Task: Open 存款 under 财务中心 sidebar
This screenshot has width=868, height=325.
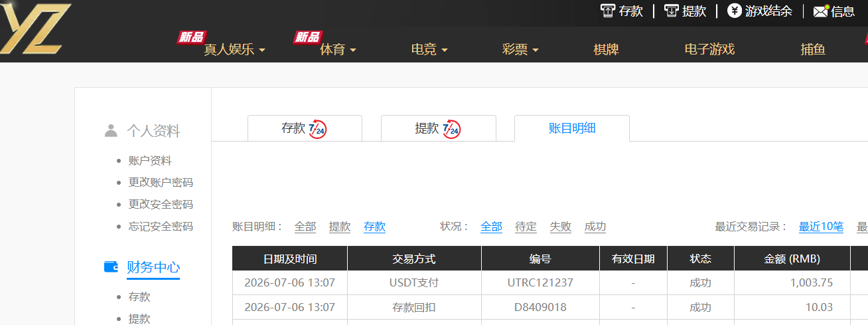Action: 139,296
